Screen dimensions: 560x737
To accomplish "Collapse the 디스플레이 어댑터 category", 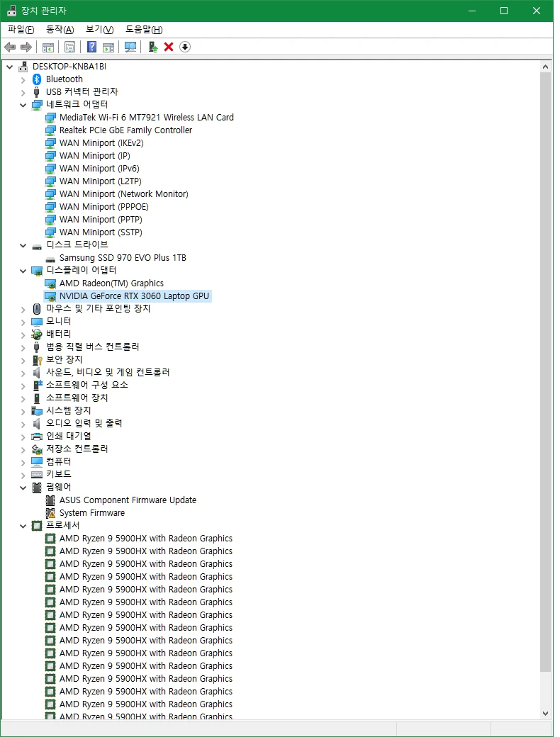I will 23,271.
